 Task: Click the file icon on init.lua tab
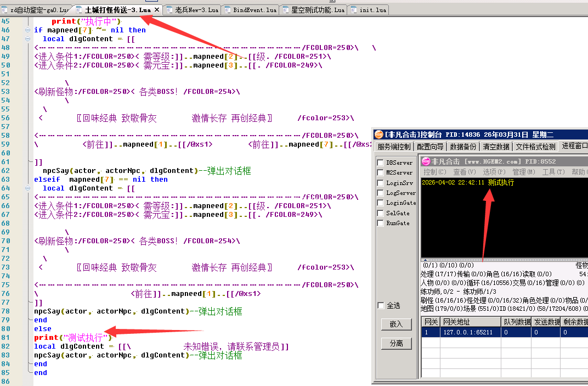coord(354,10)
